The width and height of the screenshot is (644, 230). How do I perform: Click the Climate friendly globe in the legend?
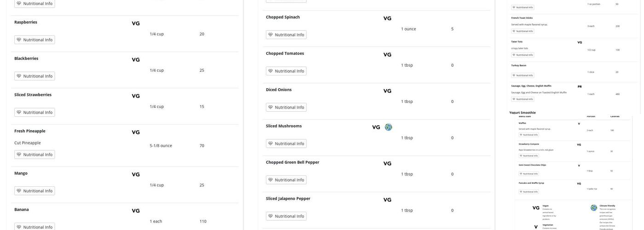point(594,208)
